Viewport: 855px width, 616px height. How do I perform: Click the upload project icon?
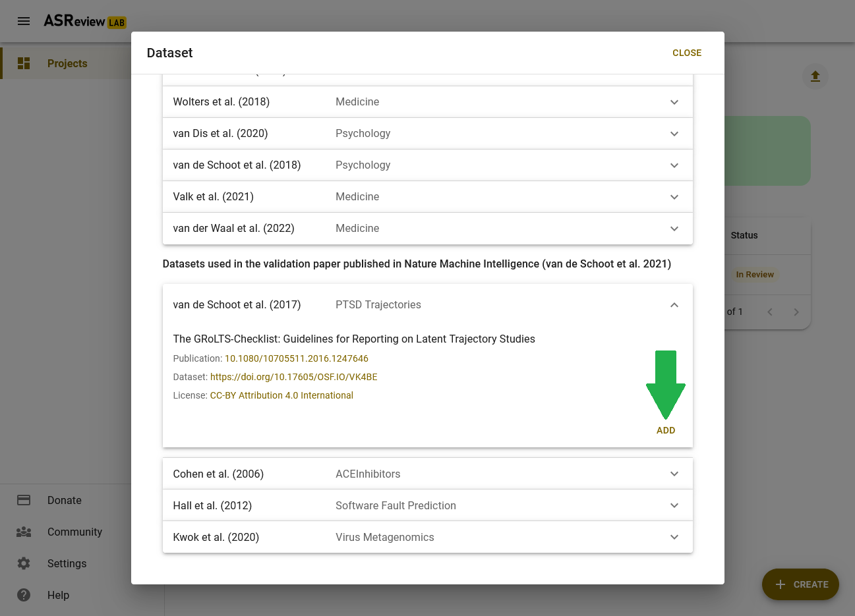coord(815,76)
